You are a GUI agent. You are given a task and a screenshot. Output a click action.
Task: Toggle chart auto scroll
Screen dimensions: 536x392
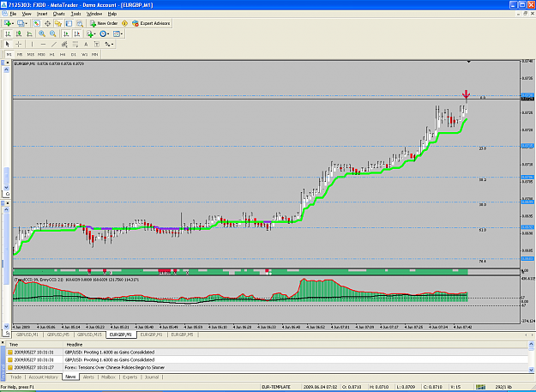[66, 33]
